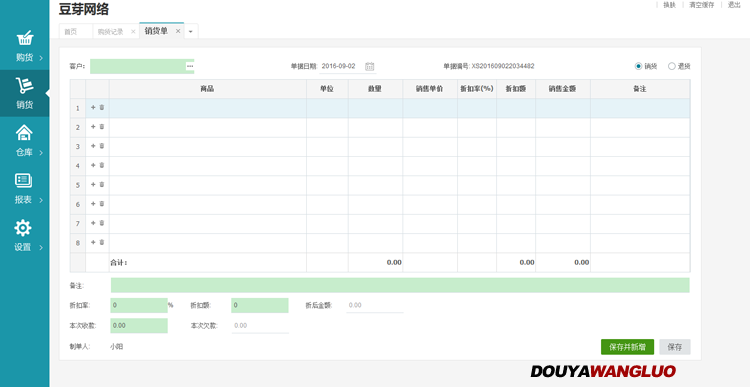Click the 折后金额 field
The height and width of the screenshot is (387, 750).
375,305
